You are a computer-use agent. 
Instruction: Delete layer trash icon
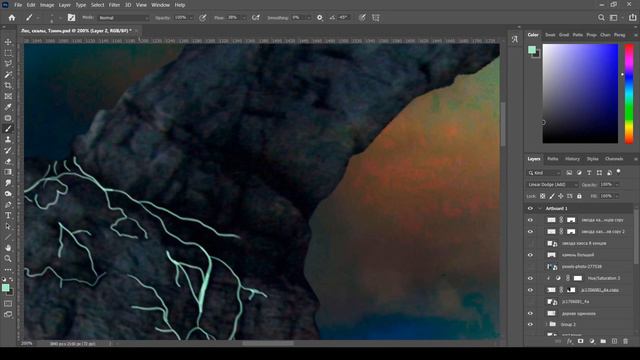625,341
